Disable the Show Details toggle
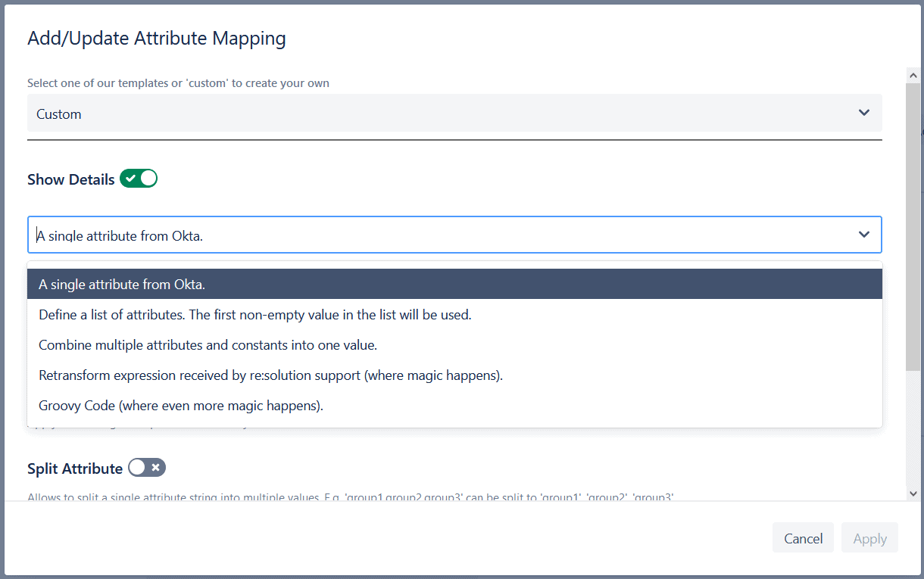The height and width of the screenshot is (579, 924). pos(139,178)
